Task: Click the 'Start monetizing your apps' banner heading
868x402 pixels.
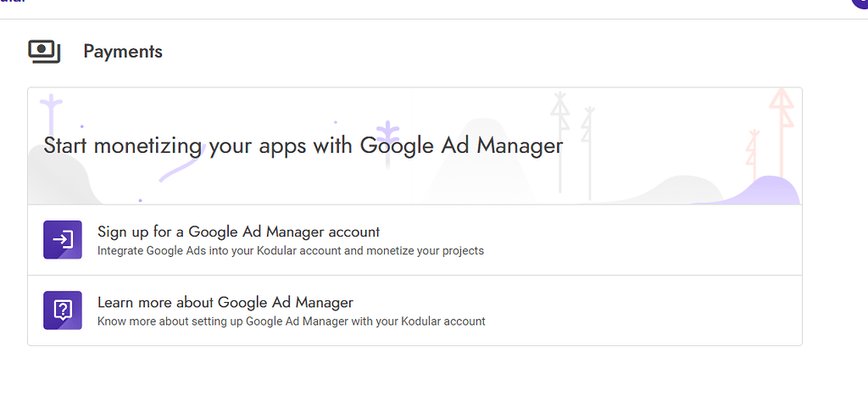Action: pyautogui.click(x=303, y=146)
